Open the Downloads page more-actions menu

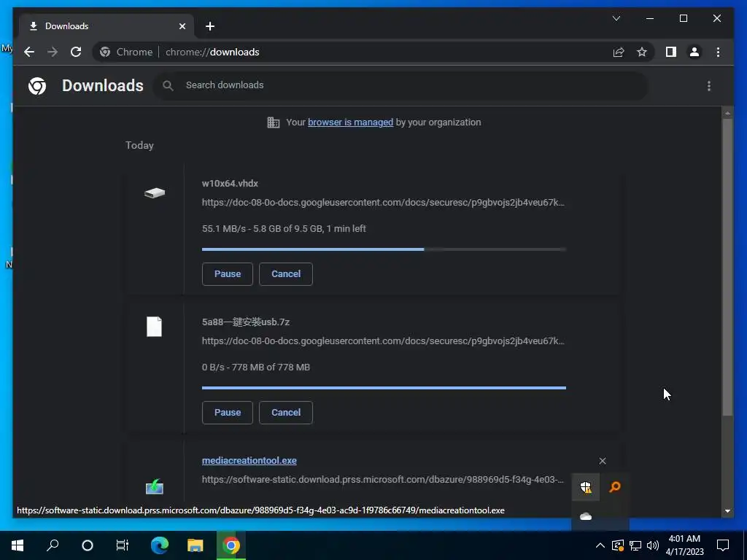(x=709, y=86)
